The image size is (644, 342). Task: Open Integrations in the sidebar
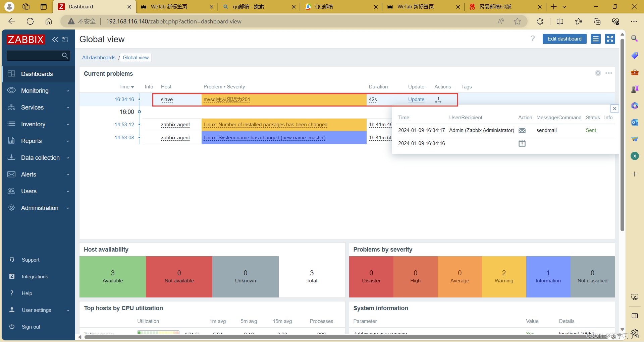35,276
